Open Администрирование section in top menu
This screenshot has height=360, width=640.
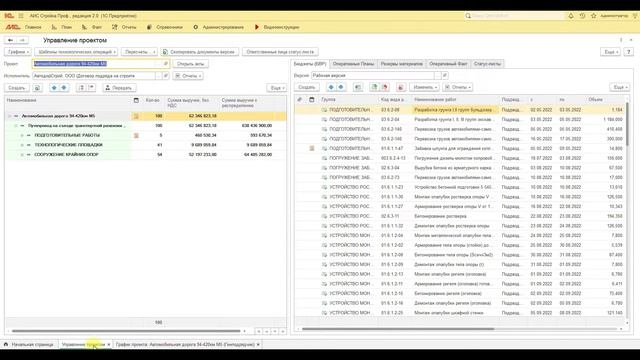[218, 27]
